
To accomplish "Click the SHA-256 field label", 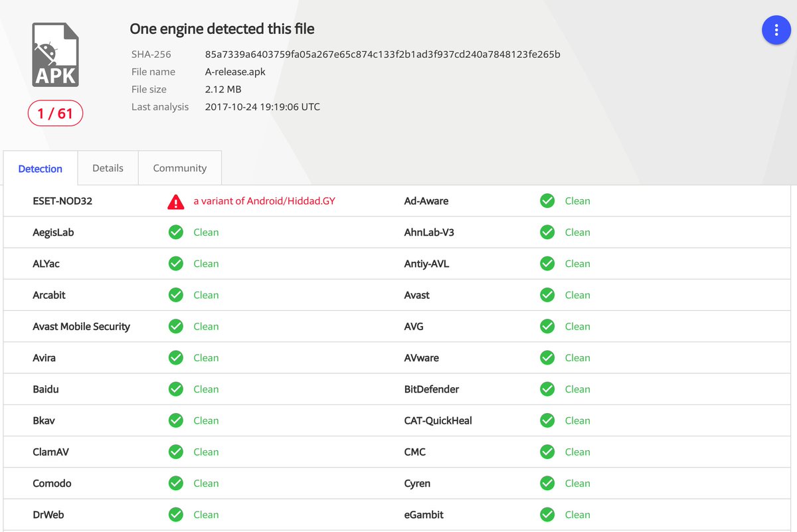I will (x=151, y=54).
